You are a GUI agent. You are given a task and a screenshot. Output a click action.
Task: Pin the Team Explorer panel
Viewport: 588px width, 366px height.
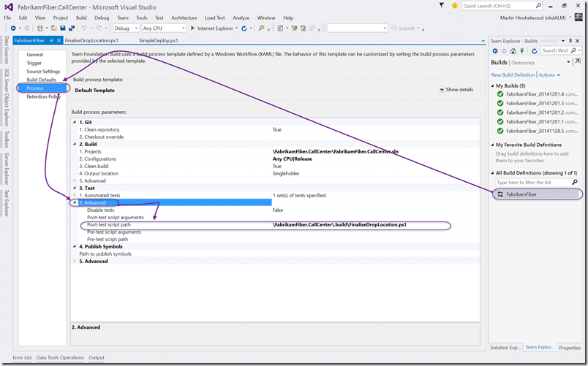tap(570, 41)
